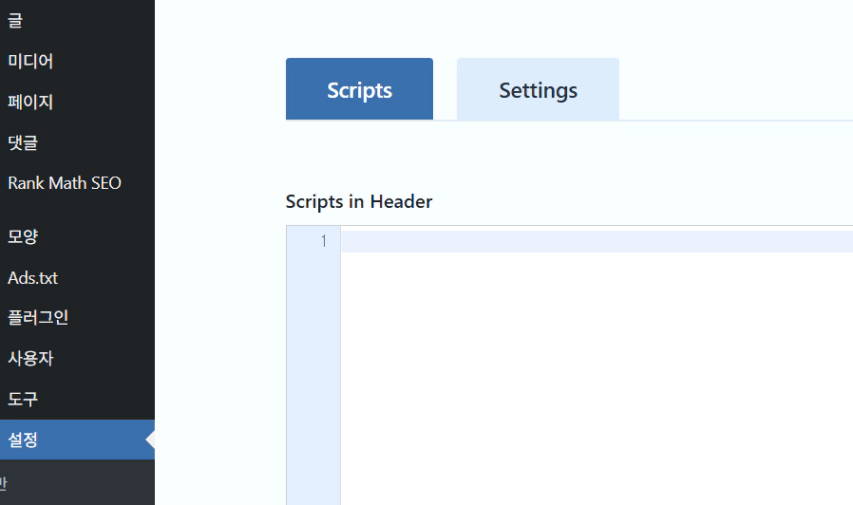853x505 pixels.
Task: Open the Ads.txt menu item
Action: pos(33,278)
